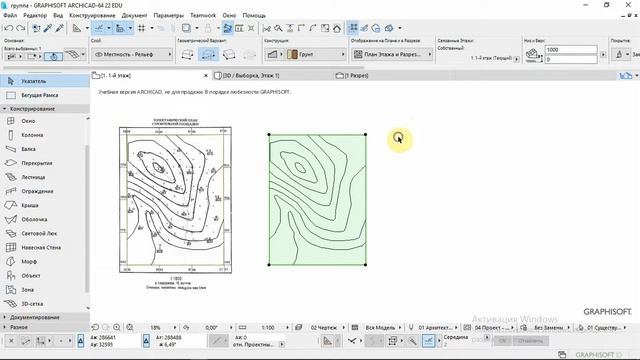Screen dimensions: 640x360
Task: Click the split tool icon
Action: coord(267,28)
